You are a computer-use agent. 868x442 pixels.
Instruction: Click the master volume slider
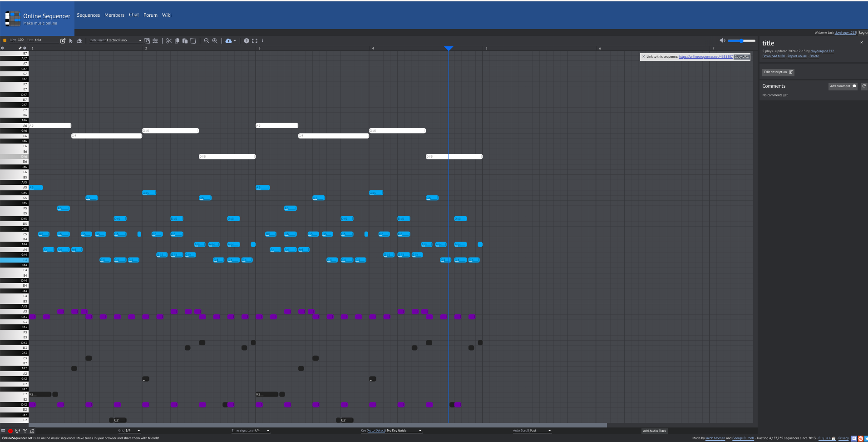[741, 41]
